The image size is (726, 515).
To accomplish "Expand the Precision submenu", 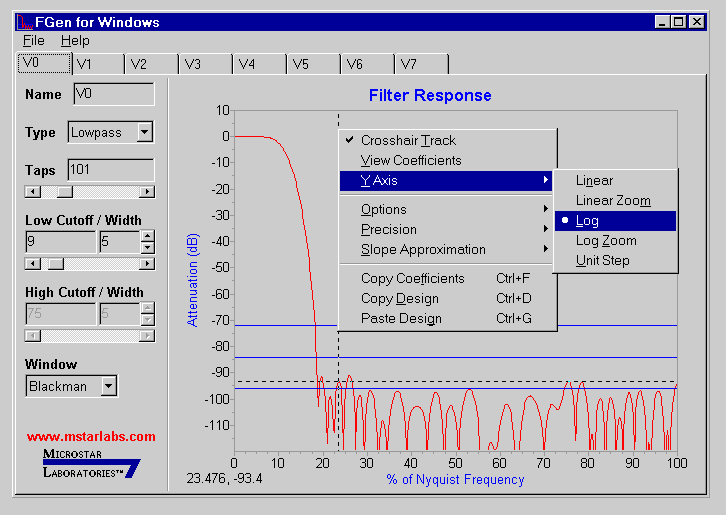I will (x=447, y=230).
